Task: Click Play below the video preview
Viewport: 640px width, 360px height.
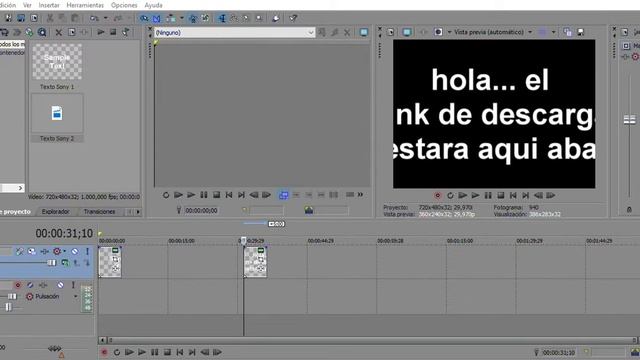Action: (475, 196)
